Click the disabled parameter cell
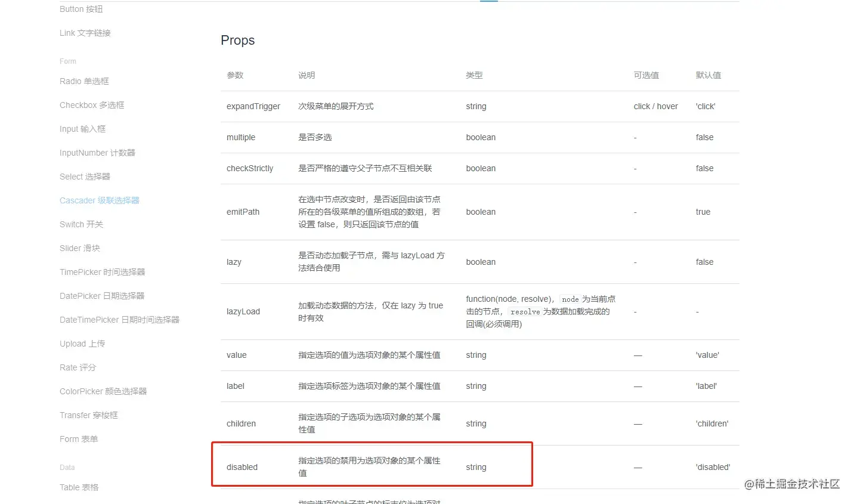This screenshot has height=504, width=854. 242,467
